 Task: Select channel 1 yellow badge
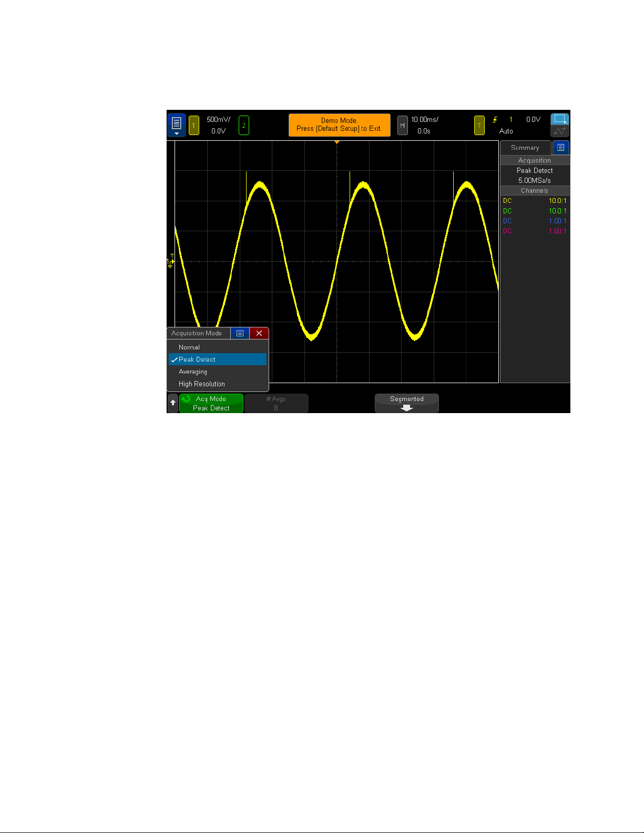(x=193, y=126)
